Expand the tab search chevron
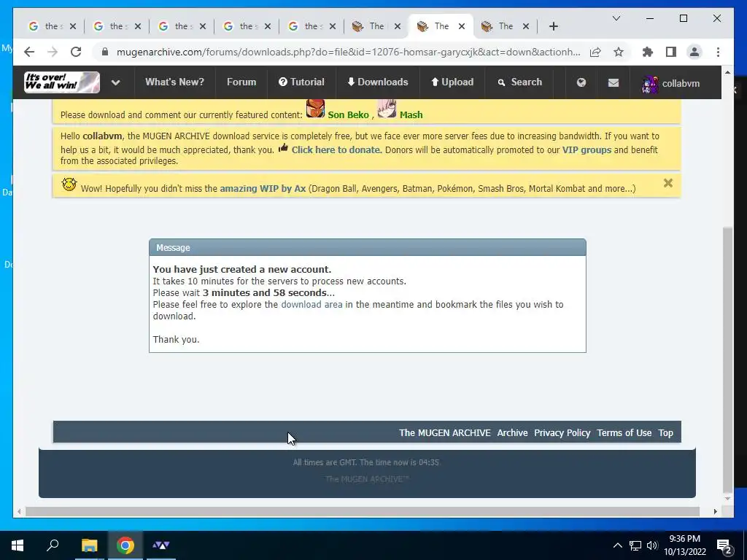 coord(616,18)
